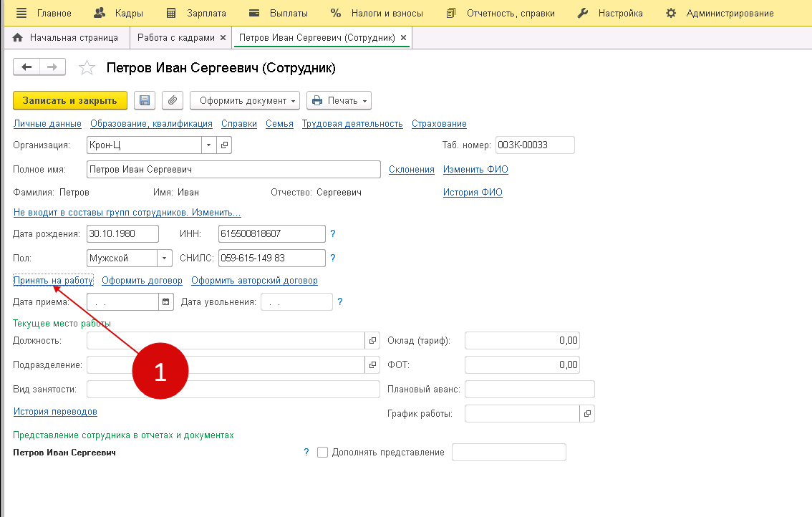812x517 pixels.
Task: Click the paperclip attachments icon
Action: tap(173, 101)
